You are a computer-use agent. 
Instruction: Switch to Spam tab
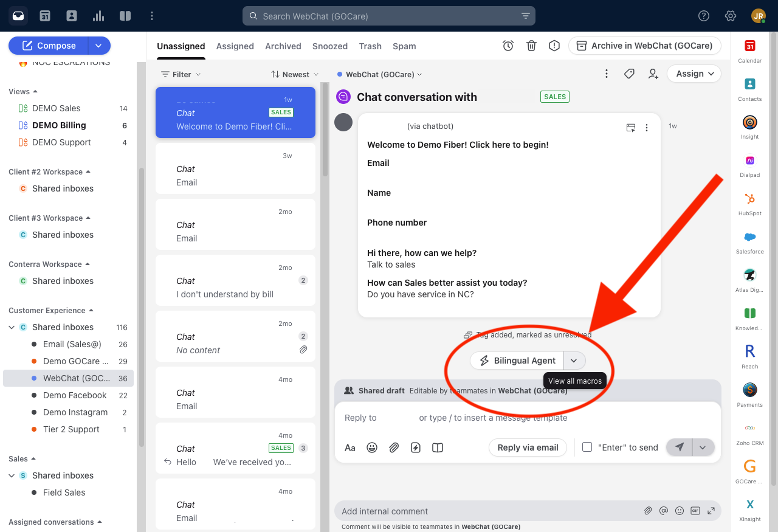pyautogui.click(x=404, y=46)
